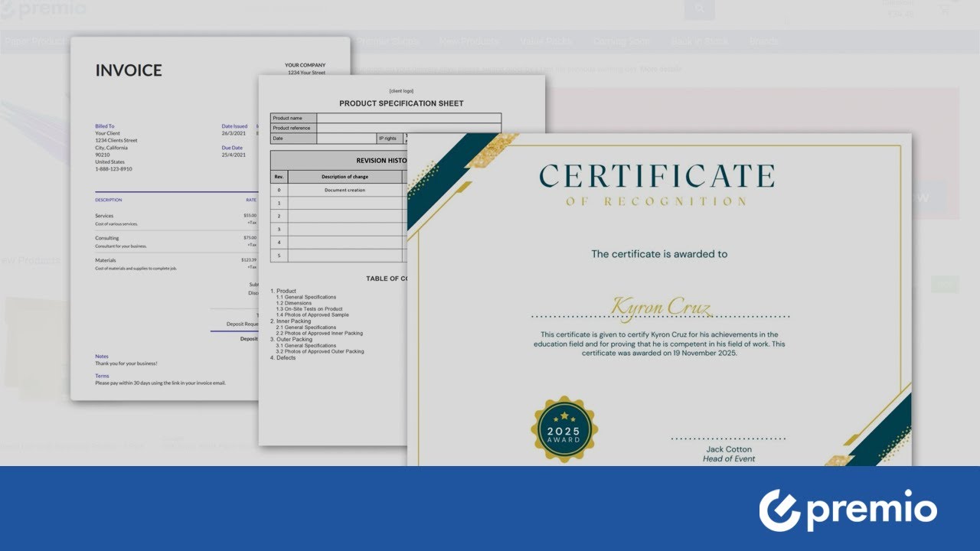This screenshot has height=551, width=980.
Task: Click the 'Head of Event' title
Action: [729, 459]
